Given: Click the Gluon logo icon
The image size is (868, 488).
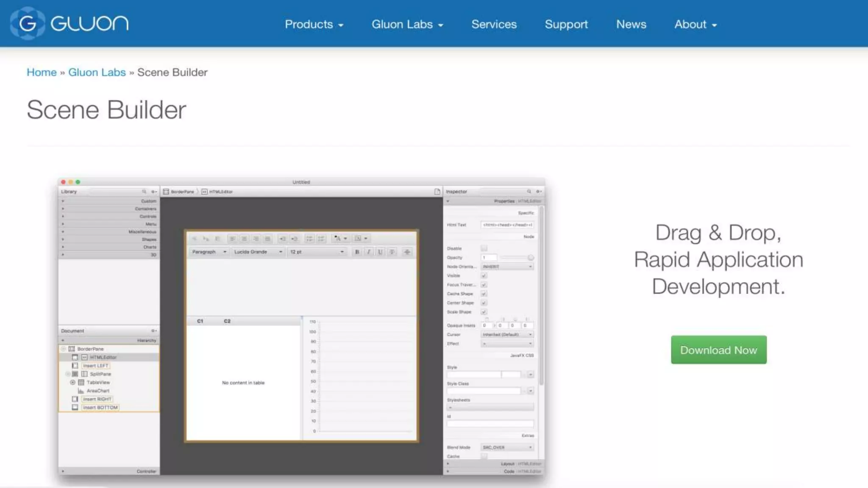Looking at the screenshot, I should 27,23.
